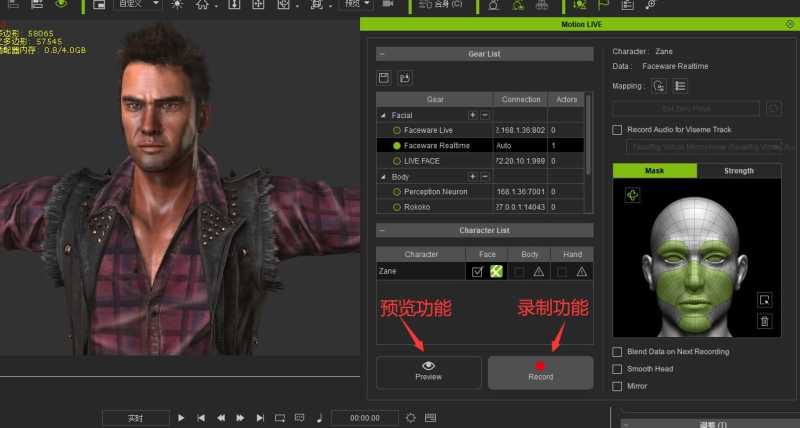Image resolution: width=800 pixels, height=428 pixels.
Task: Toggle the Smooth Head checkbox
Action: [x=617, y=369]
